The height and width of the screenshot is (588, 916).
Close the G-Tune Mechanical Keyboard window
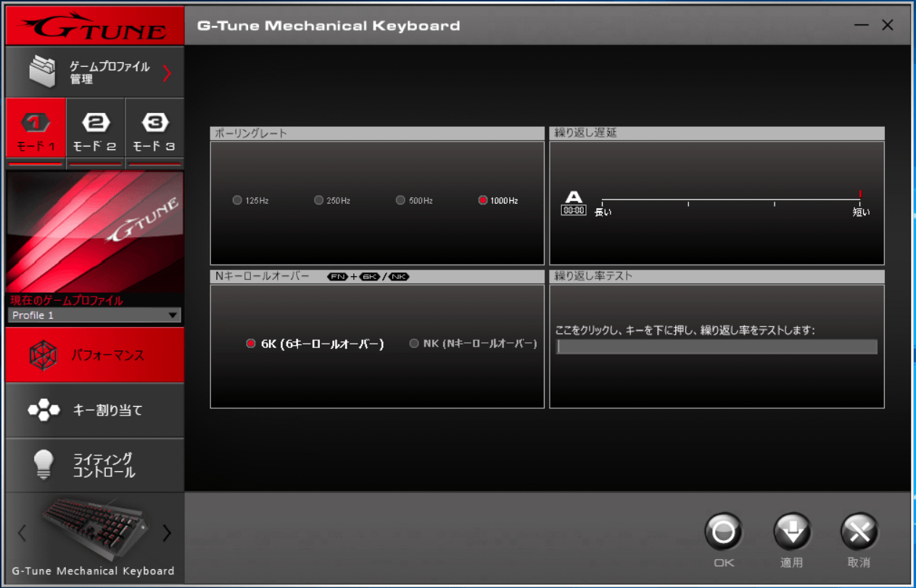[888, 25]
